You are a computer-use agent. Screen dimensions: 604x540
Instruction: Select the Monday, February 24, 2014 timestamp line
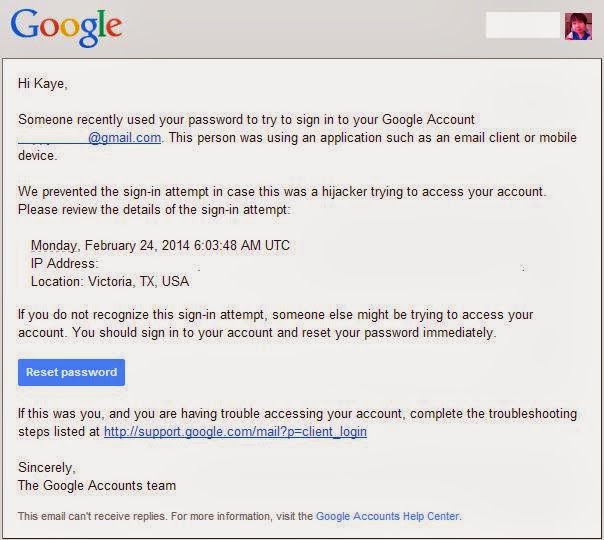[160, 245]
